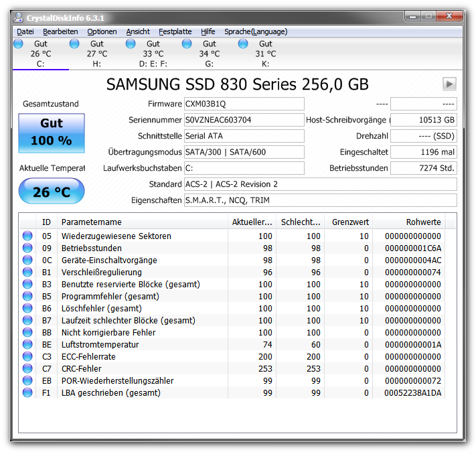The width and height of the screenshot is (476, 452).
Task: Open the Festplatte menu
Action: pyautogui.click(x=175, y=31)
